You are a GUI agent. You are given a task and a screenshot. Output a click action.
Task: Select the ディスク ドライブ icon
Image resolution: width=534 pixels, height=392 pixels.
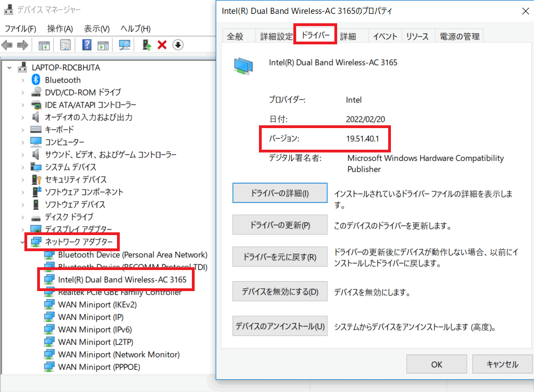click(x=35, y=218)
